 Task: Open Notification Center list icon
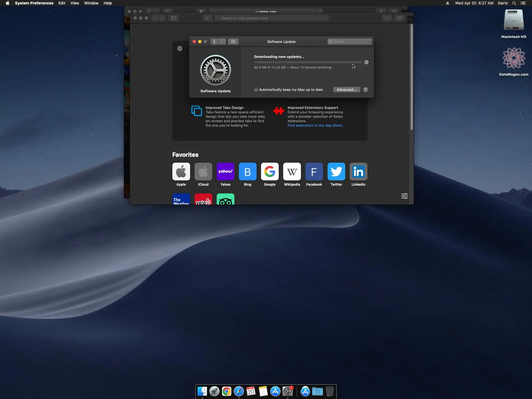click(x=523, y=3)
